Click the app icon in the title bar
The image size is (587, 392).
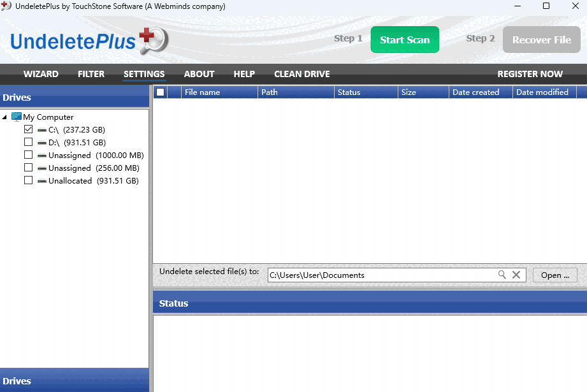pyautogui.click(x=7, y=6)
